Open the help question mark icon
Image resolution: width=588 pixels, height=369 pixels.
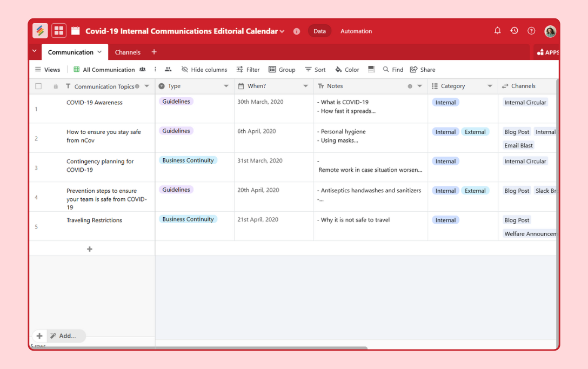click(x=531, y=31)
